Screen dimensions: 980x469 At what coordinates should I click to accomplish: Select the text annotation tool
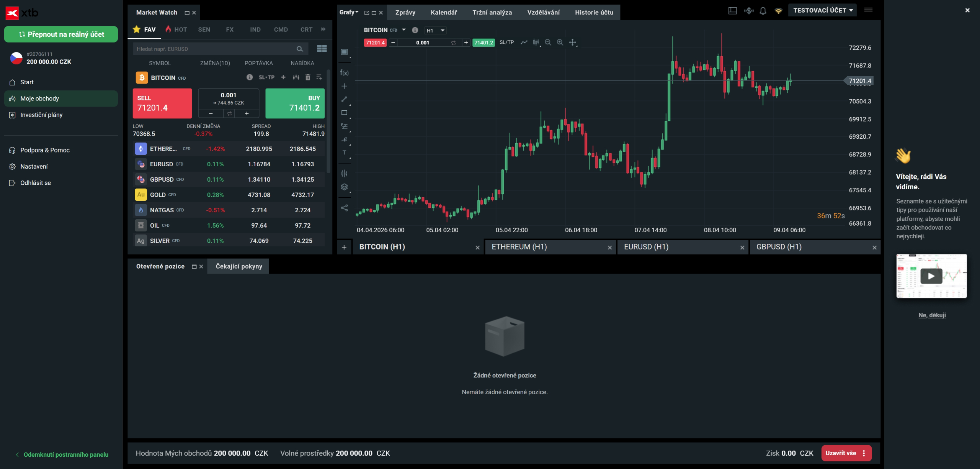[x=344, y=153]
